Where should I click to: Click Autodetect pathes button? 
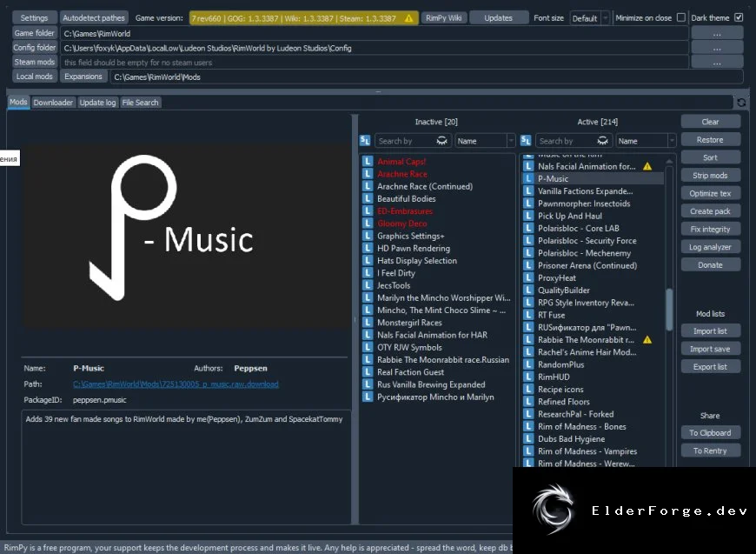[x=94, y=18]
